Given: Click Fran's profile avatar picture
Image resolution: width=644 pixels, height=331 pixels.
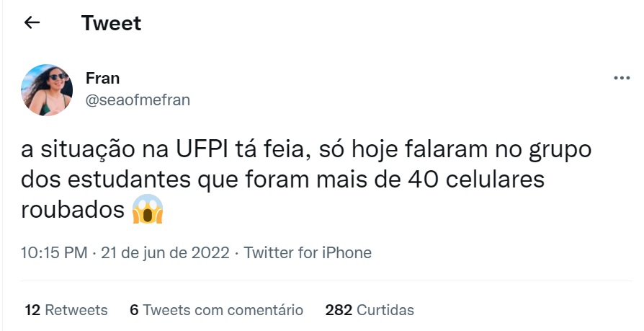Looking at the screenshot, I should tap(46, 89).
